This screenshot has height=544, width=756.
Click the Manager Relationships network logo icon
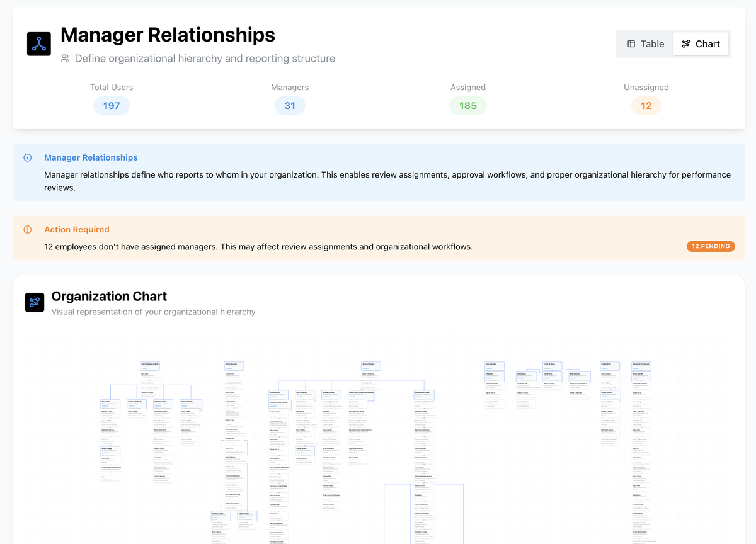tap(39, 44)
